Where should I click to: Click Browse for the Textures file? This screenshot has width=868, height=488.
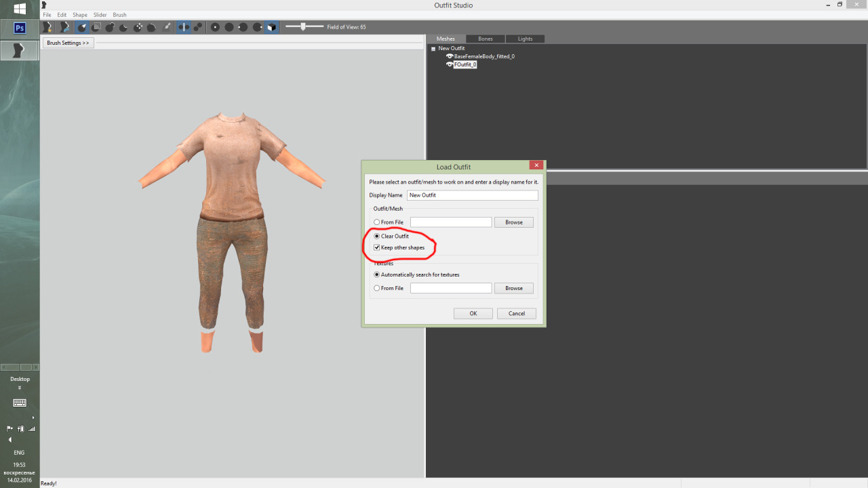pos(514,288)
